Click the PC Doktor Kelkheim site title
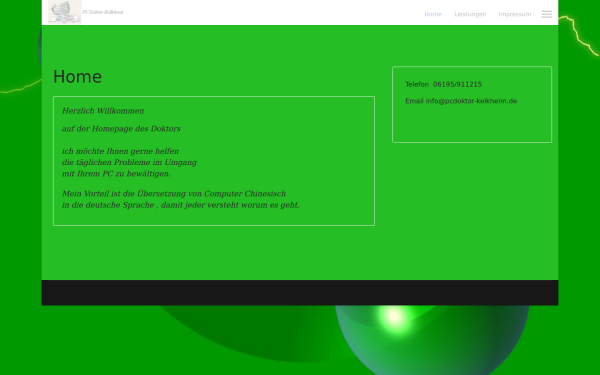This screenshot has height=375, width=600. [103, 12]
